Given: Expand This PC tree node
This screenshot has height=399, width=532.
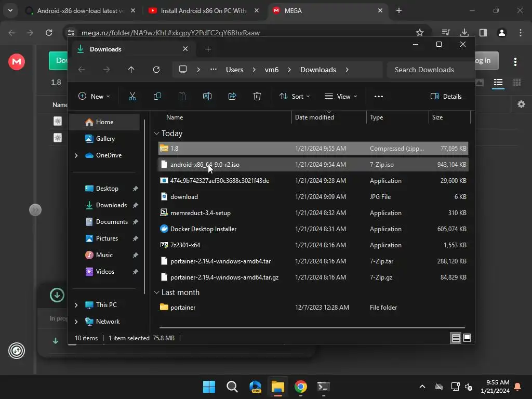Looking at the screenshot, I should (76, 305).
